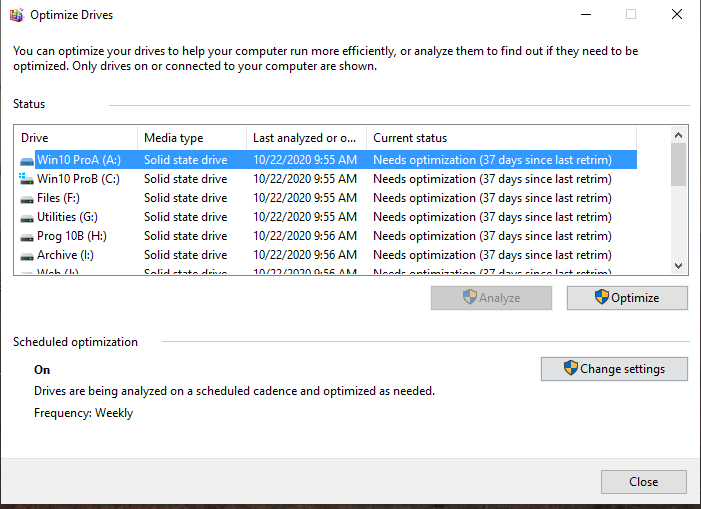701x509 pixels.
Task: Click the Prog 10B (H:) drive icon
Action: [27, 236]
